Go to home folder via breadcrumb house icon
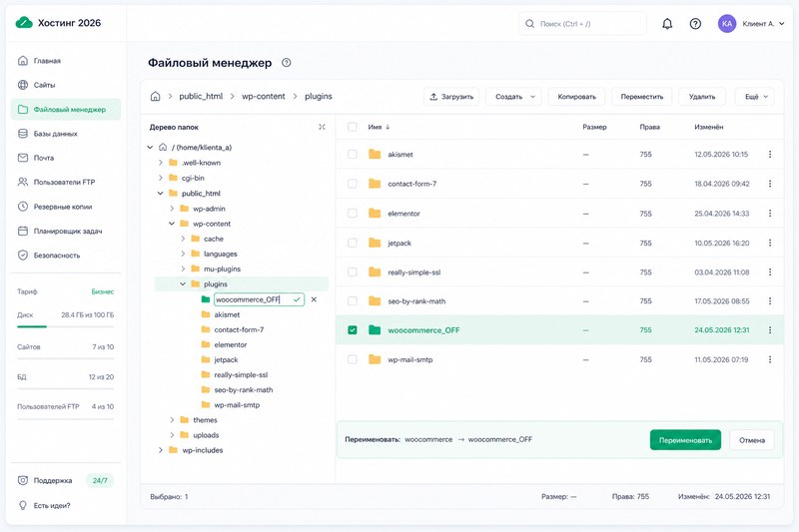Screen dimensions: 799x532 (156, 96)
